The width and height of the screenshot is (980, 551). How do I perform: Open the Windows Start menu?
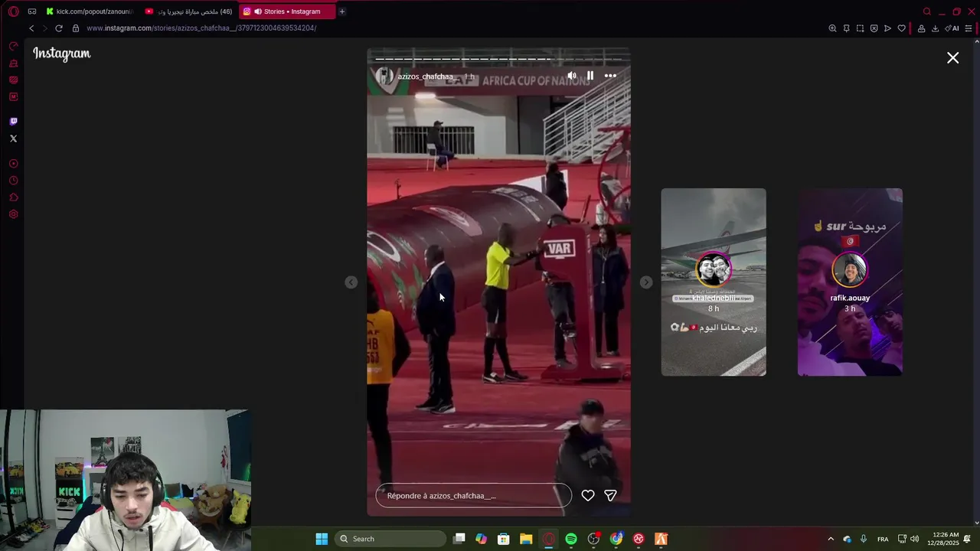pyautogui.click(x=322, y=539)
